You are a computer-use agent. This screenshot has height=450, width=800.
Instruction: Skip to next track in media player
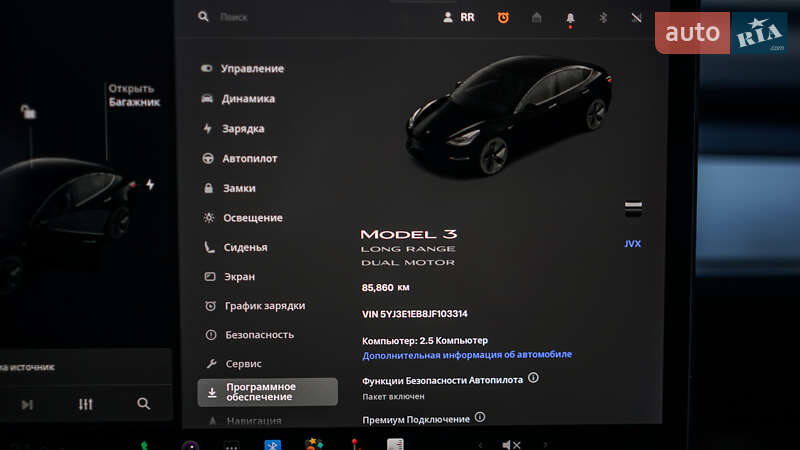[x=27, y=405]
